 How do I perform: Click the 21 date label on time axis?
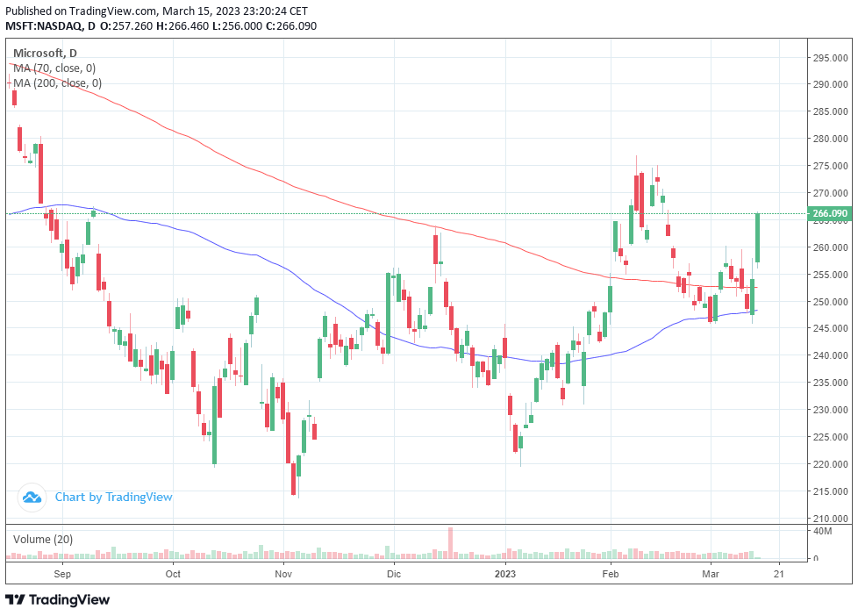(x=779, y=574)
